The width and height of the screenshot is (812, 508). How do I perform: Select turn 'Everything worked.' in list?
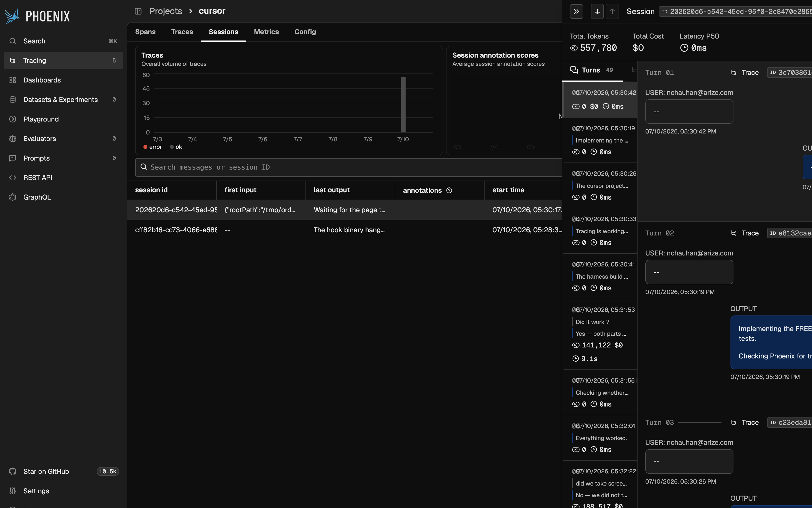tap(600, 438)
